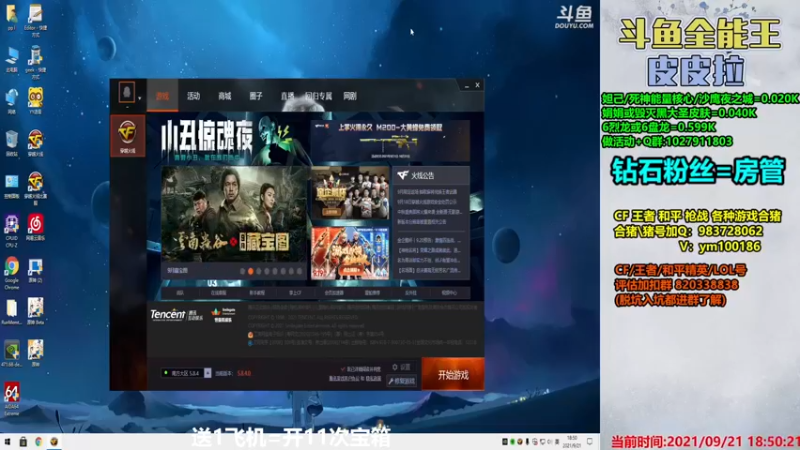The image size is (800, 450).
Task: Open the lower CrossFire desktop shortcut under YY
Action: pos(35,187)
